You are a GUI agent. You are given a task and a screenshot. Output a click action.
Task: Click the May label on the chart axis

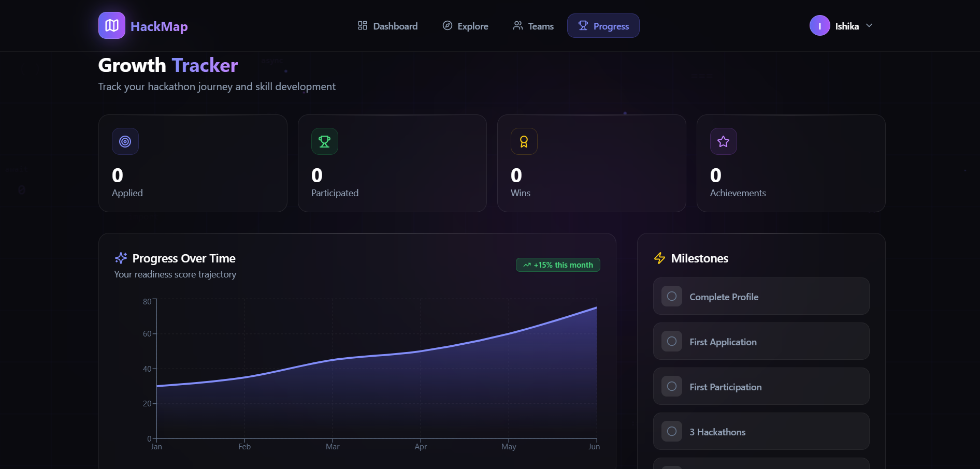pyautogui.click(x=509, y=447)
